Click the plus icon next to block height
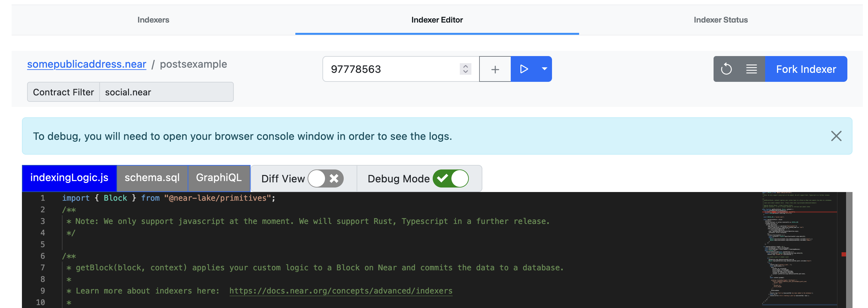The image size is (868, 308). [x=495, y=69]
